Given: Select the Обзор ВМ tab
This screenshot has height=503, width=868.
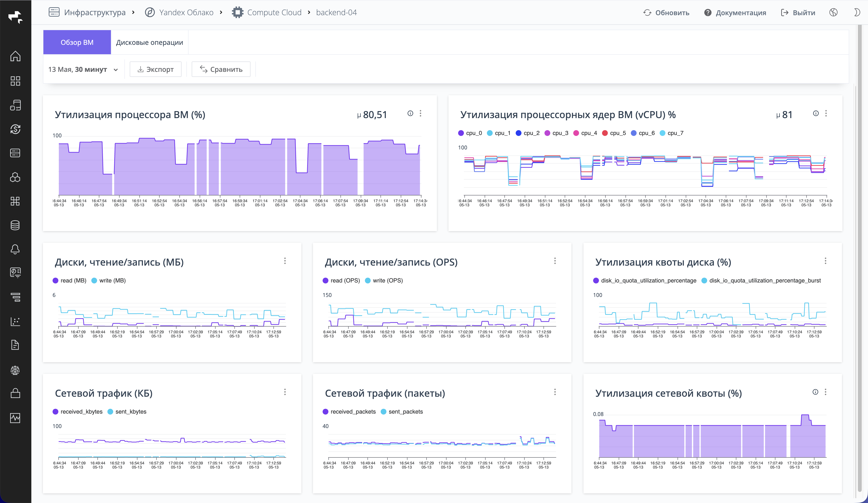Looking at the screenshot, I should coord(77,42).
